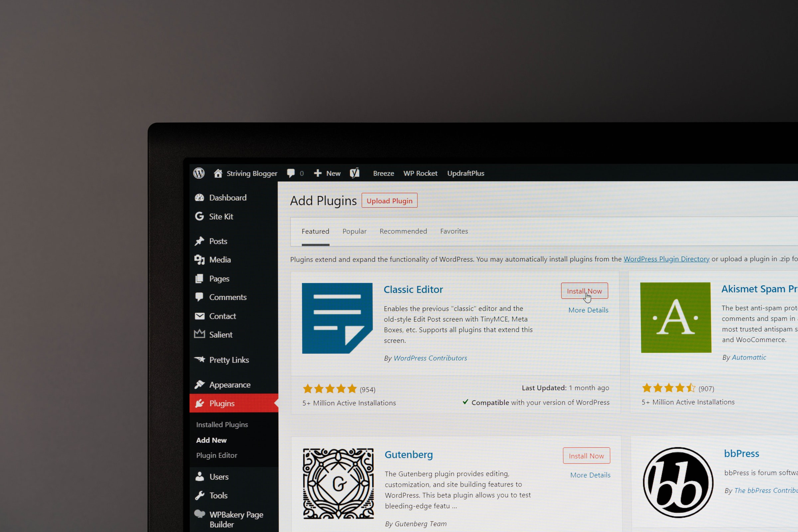Open Upload Plugin dialog
798x532 pixels.
[x=389, y=201]
